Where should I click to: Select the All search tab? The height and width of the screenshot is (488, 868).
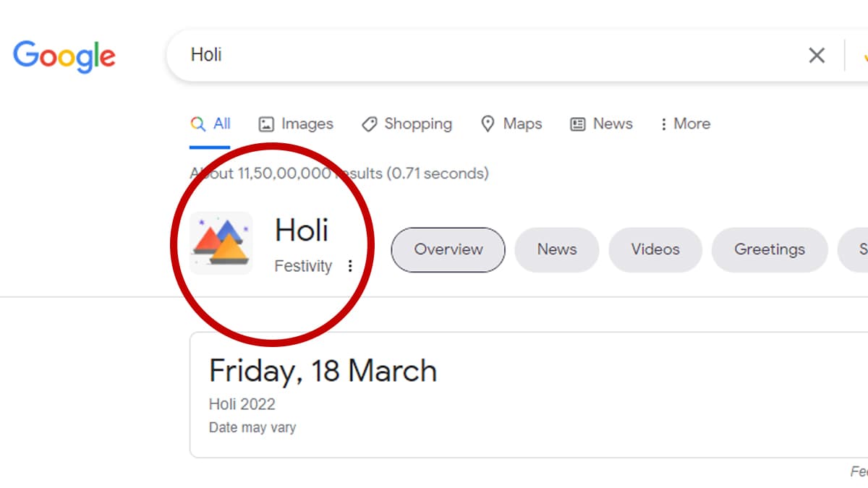(x=210, y=124)
